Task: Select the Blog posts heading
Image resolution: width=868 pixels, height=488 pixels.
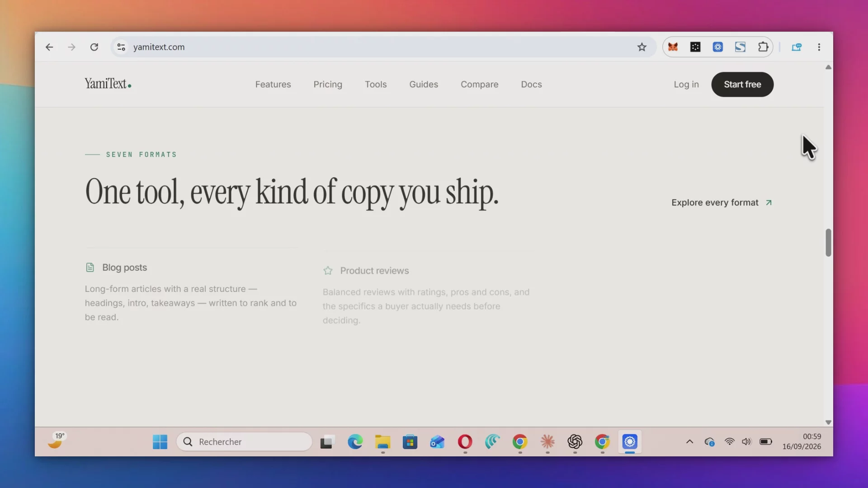Action: coord(124,267)
